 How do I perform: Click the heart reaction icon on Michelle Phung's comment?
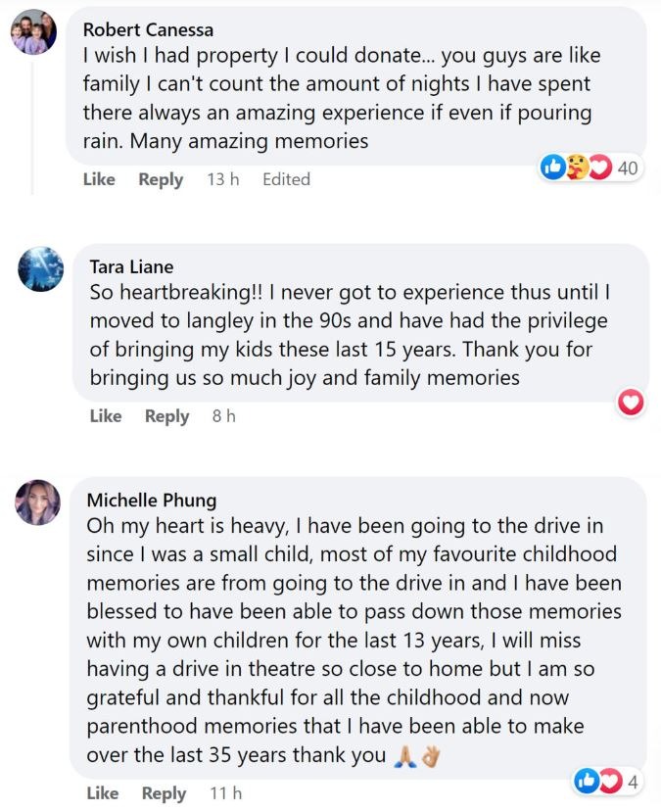610,781
